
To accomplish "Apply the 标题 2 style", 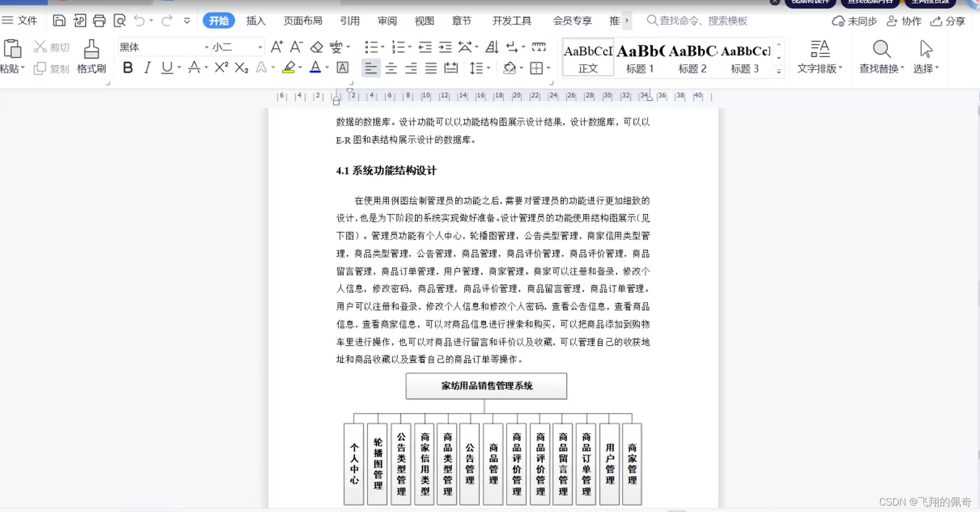I will (692, 57).
